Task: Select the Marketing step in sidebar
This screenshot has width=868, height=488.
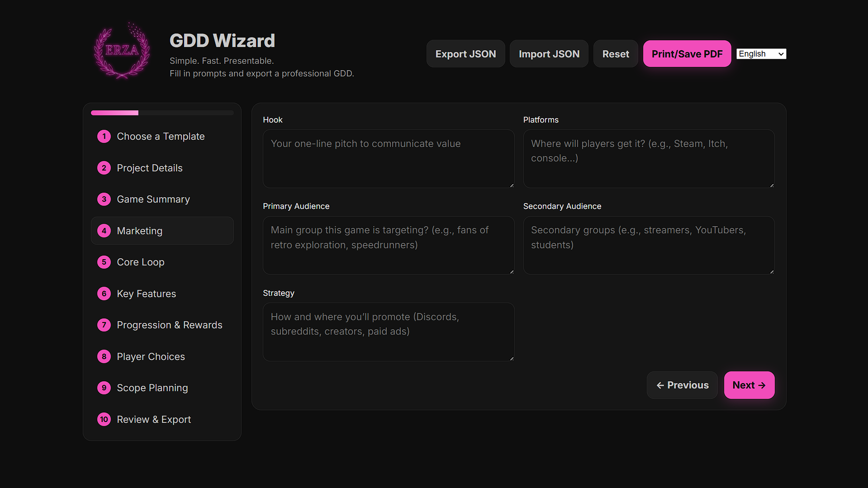Action: [x=140, y=231]
